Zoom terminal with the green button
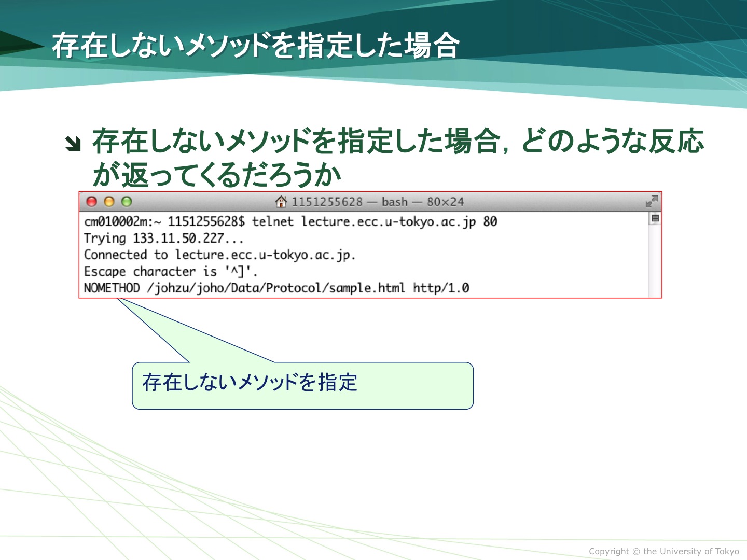Viewport: 747px width, 560px height. click(x=127, y=202)
